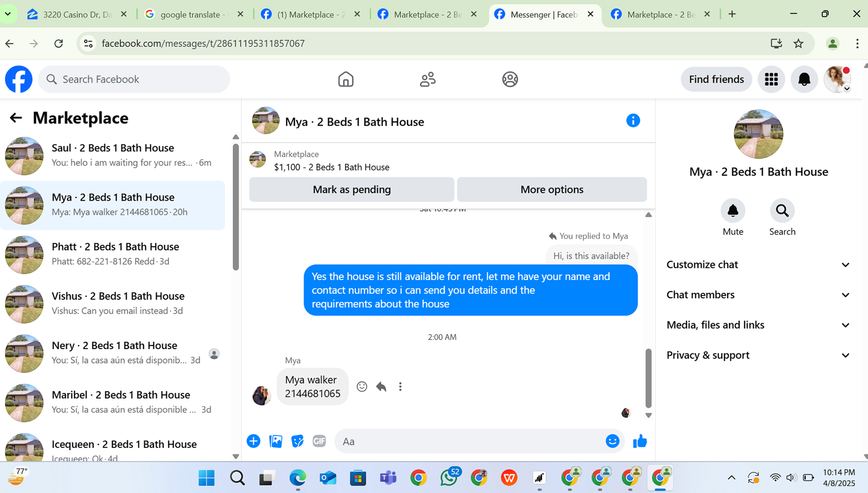Send a thumbs-up like
This screenshot has width=868, height=493.
tap(640, 441)
